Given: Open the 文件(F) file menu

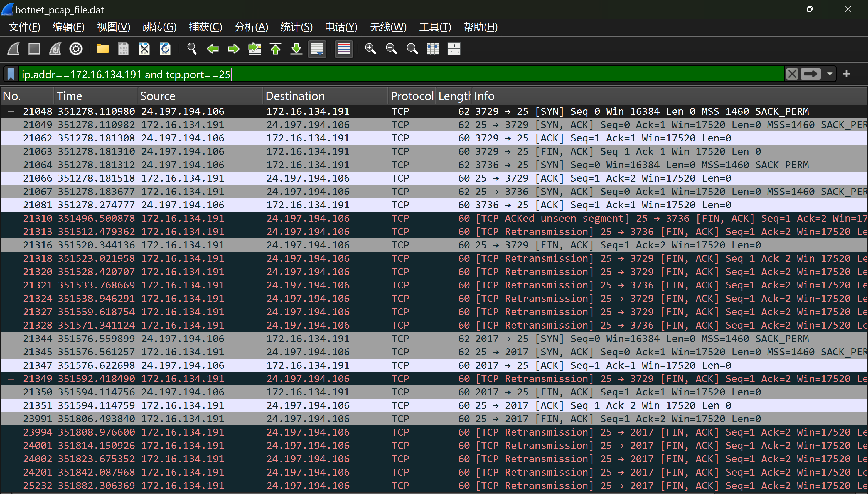Looking at the screenshot, I should click(x=24, y=27).
